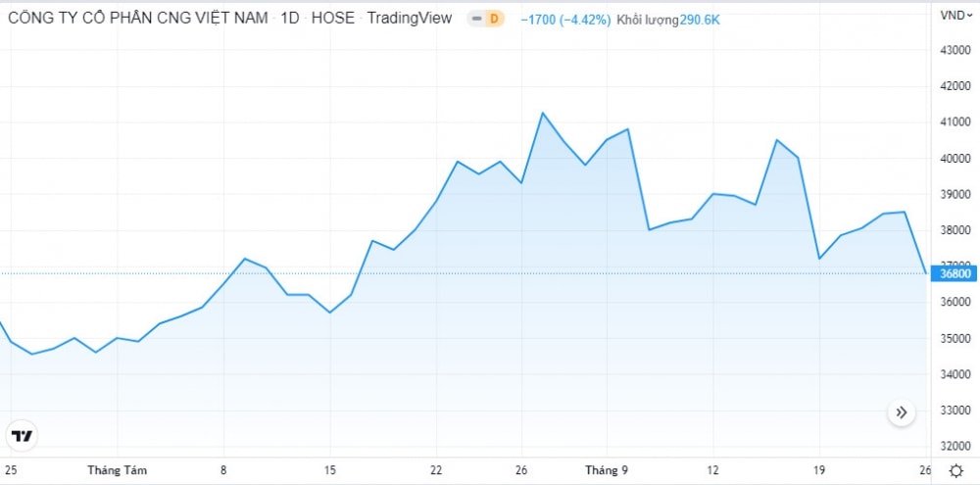Click the 35000 price axis label
The height and width of the screenshot is (485, 980).
[955, 339]
